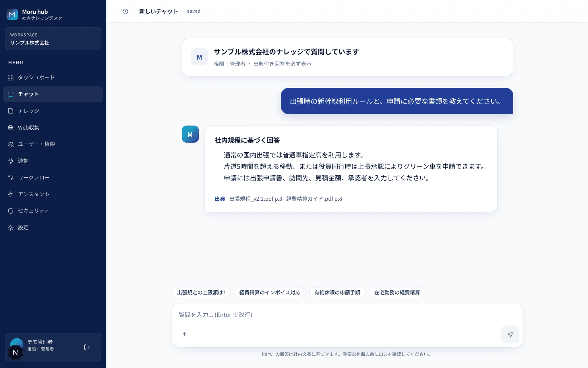Click the Moru hub logo icon
The height and width of the screenshot is (368, 588).
point(12,14)
